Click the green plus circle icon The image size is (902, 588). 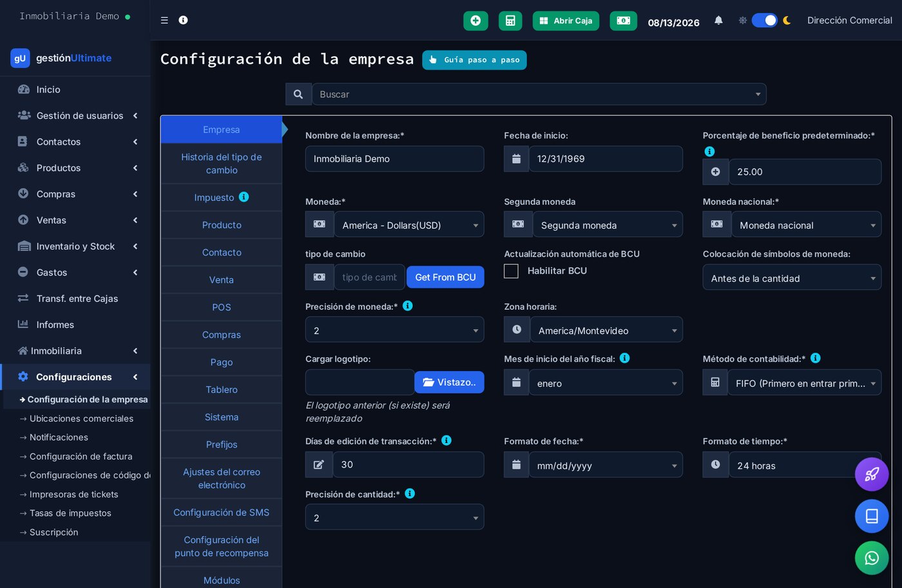pyautogui.click(x=475, y=21)
